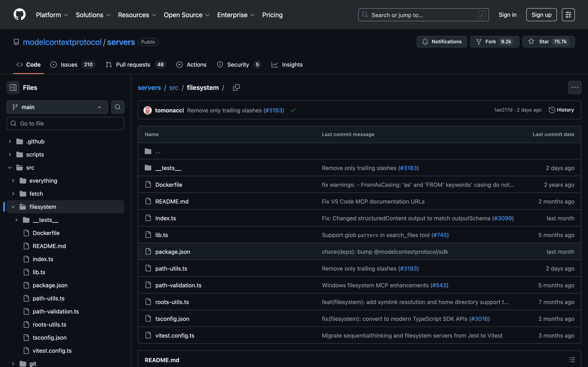Screen dimensions: 588x367
Task: Collapse the file tree sidebar panel icon
Action: coord(13,87)
